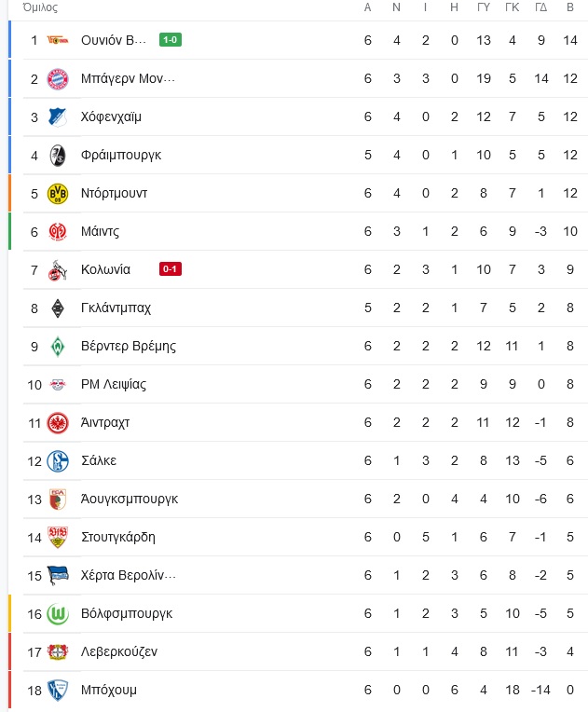Click the Köln goat logo
The image size is (588, 712).
pyautogui.click(x=58, y=270)
